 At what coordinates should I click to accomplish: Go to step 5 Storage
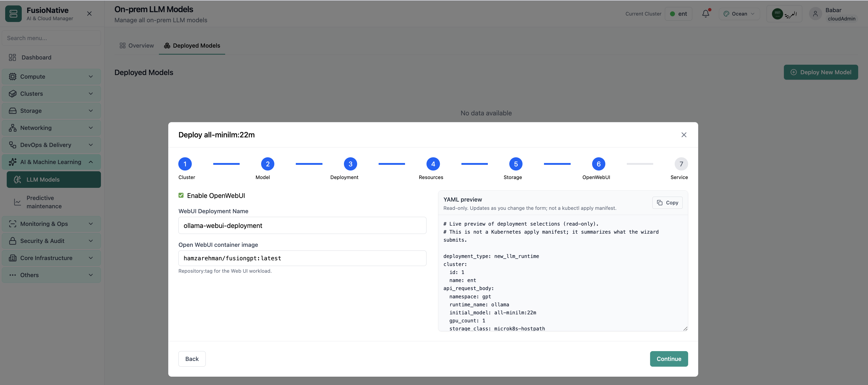click(516, 164)
